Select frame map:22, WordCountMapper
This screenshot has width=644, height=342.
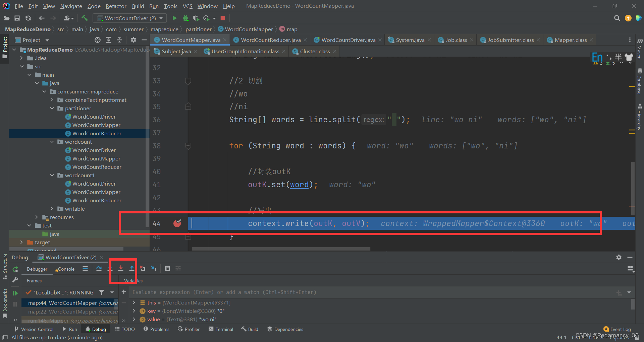pyautogui.click(x=70, y=312)
